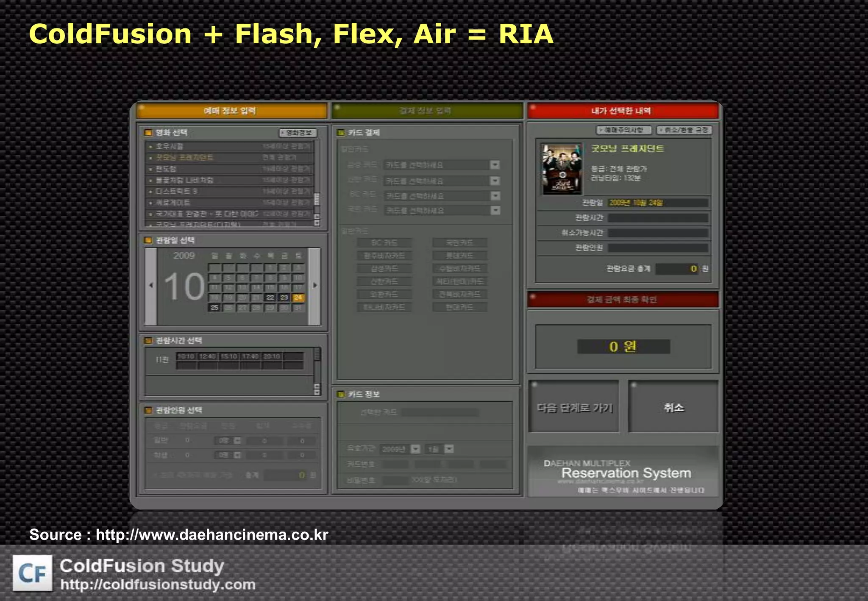Click the DAEHAN MULTIPLEX Reservation System banner

623,471
